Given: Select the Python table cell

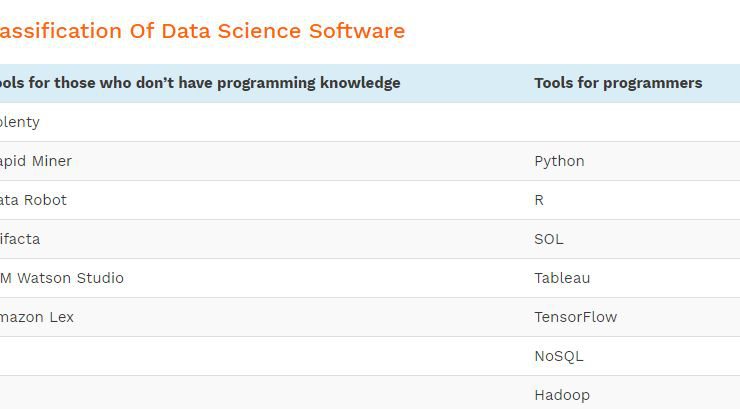Looking at the screenshot, I should pyautogui.click(x=559, y=161).
